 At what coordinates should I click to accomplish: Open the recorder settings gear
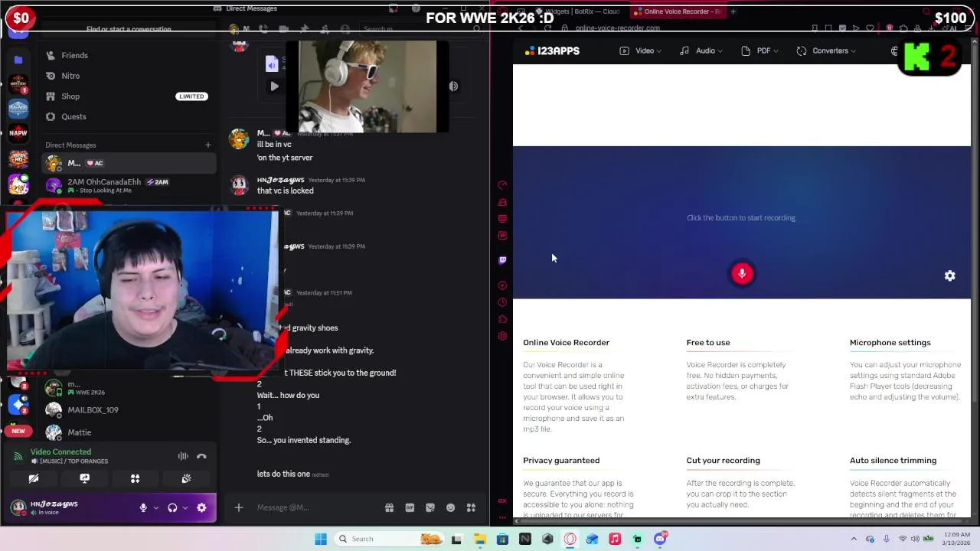949,275
